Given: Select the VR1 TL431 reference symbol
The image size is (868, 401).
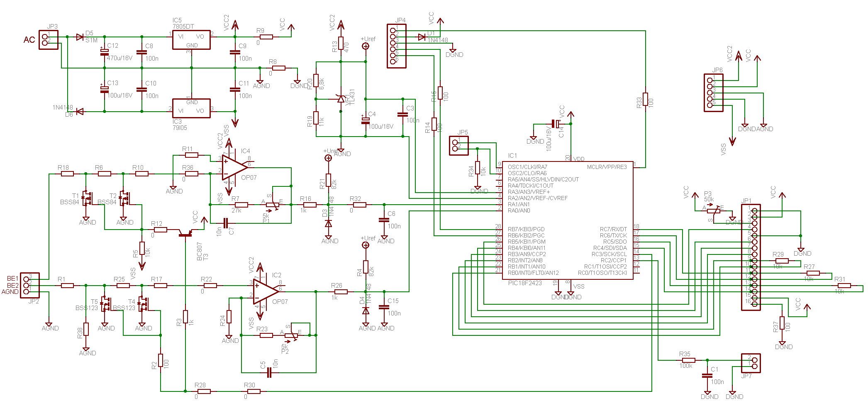Looking at the screenshot, I should coord(341,99).
